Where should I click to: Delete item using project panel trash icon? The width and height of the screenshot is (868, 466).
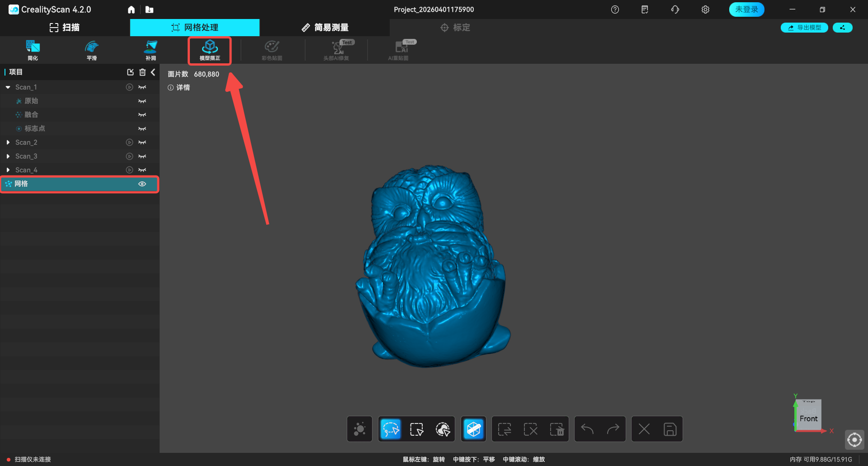142,72
